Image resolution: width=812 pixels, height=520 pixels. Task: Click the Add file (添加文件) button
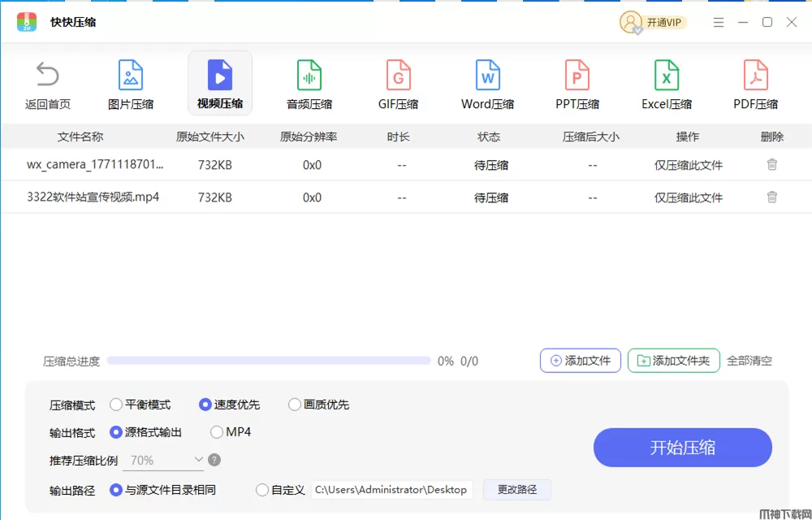click(x=581, y=361)
